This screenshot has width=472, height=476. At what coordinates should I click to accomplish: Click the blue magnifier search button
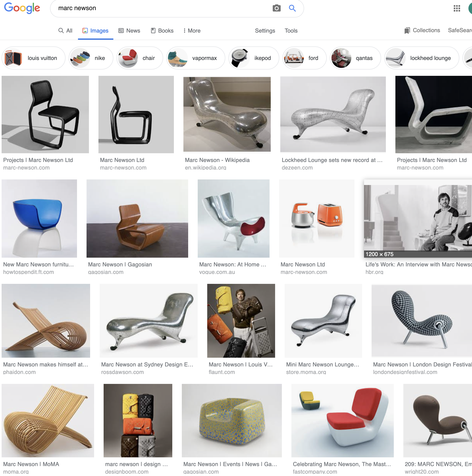click(292, 8)
